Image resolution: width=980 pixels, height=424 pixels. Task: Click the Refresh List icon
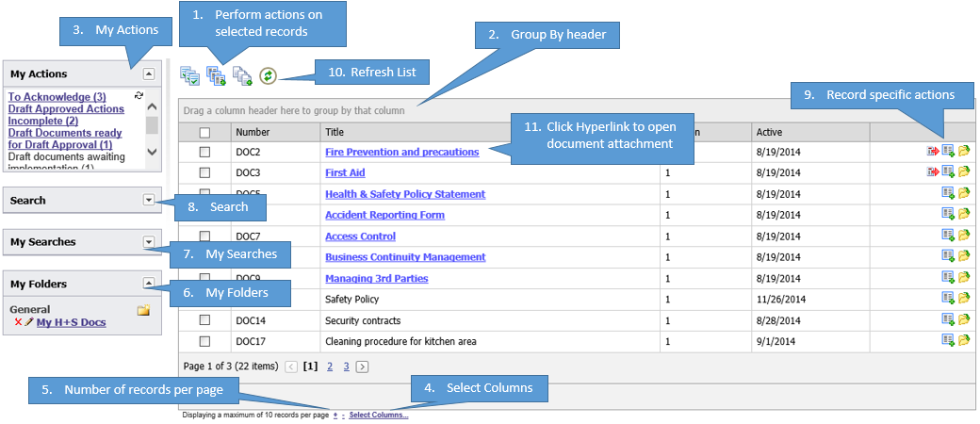[x=268, y=75]
